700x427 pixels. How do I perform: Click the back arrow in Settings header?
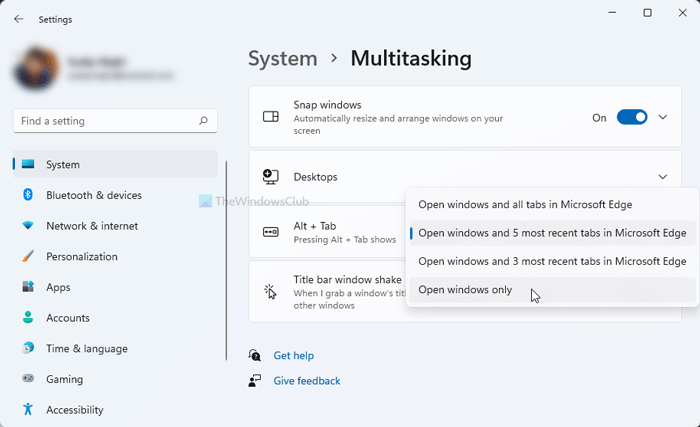click(19, 19)
